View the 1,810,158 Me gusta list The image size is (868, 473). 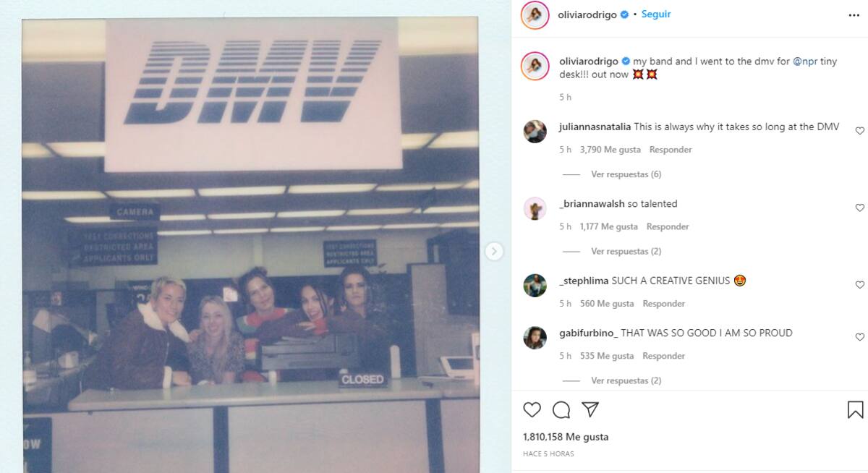[x=566, y=437]
